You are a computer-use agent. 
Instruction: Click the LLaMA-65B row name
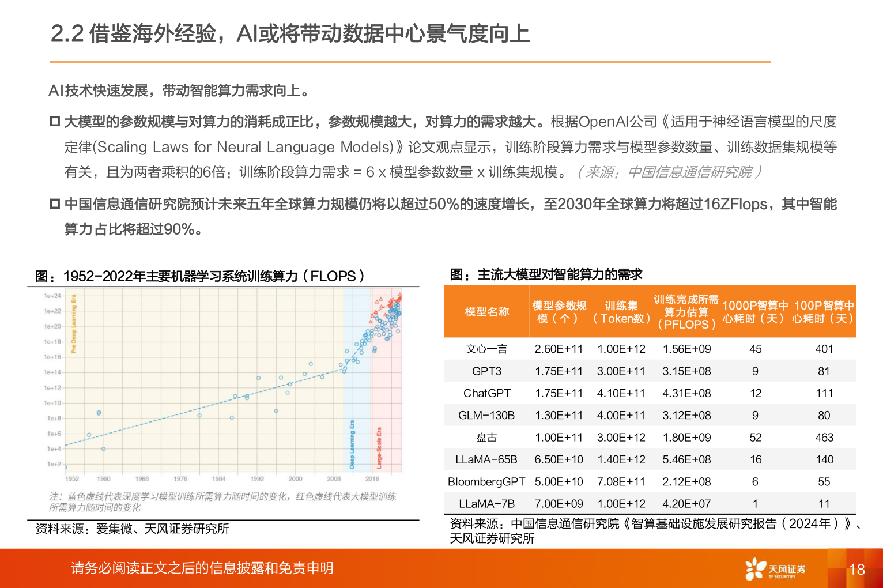pyautogui.click(x=487, y=459)
